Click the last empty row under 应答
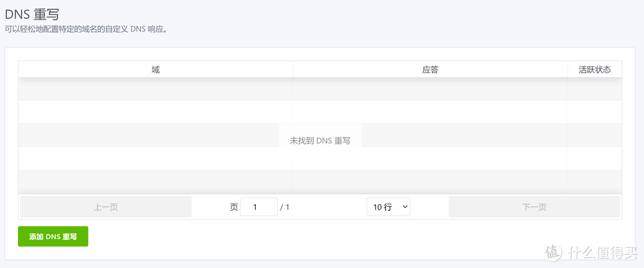 (x=430, y=181)
